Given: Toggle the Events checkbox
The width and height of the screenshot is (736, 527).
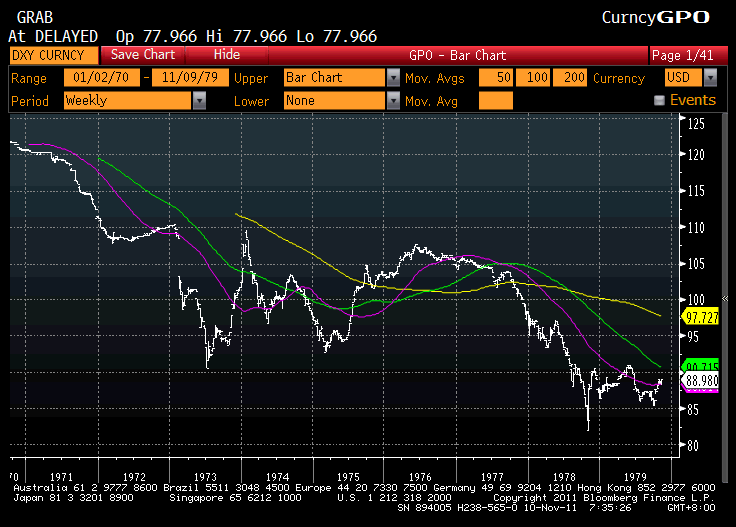Looking at the screenshot, I should pyautogui.click(x=659, y=100).
